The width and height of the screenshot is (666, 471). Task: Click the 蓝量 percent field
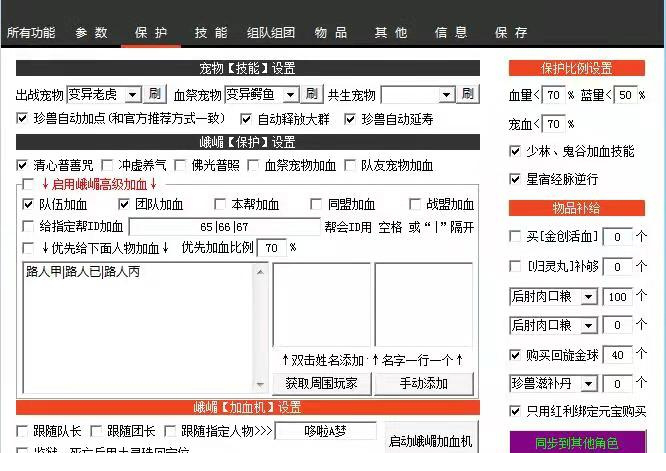pyautogui.click(x=625, y=95)
